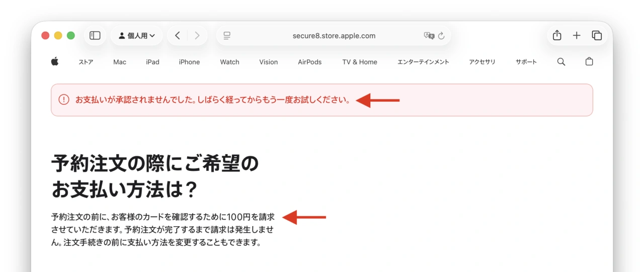
Task: Click the red error alert icon
Action: pyautogui.click(x=64, y=100)
